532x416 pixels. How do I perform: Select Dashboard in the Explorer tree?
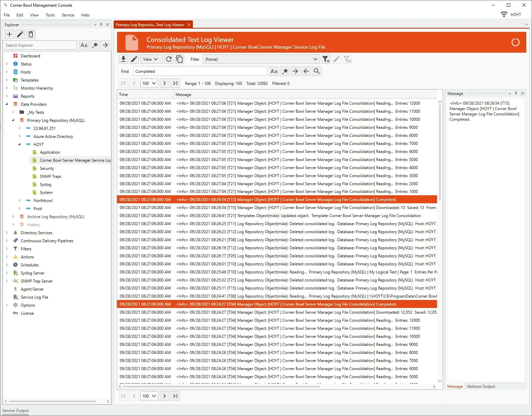pos(30,56)
